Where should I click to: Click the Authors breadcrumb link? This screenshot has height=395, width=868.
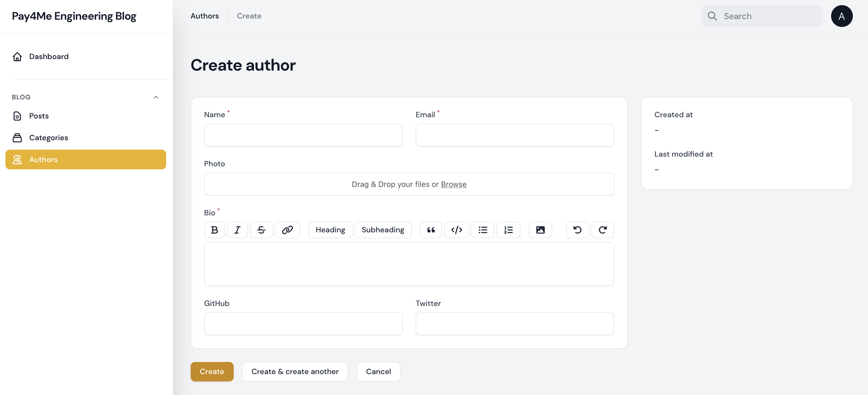coord(205,16)
